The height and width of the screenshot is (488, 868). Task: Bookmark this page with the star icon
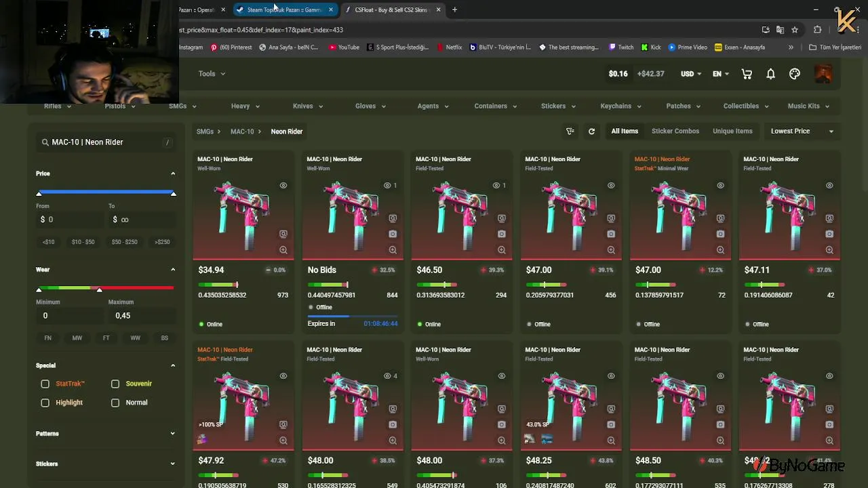(795, 30)
